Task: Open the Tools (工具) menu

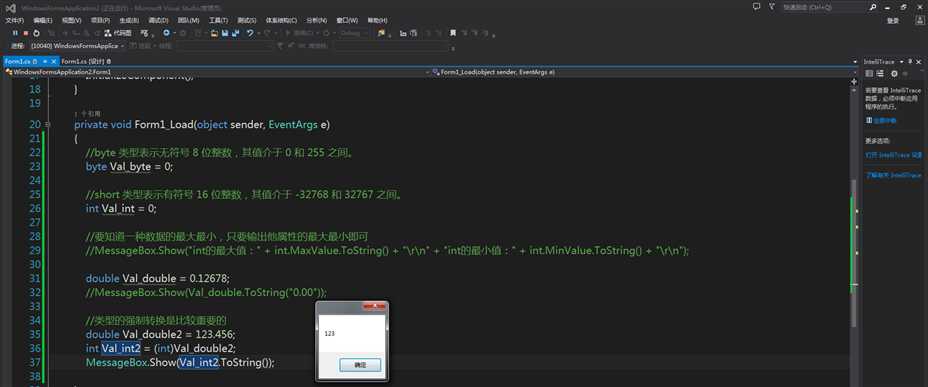Action: point(218,20)
